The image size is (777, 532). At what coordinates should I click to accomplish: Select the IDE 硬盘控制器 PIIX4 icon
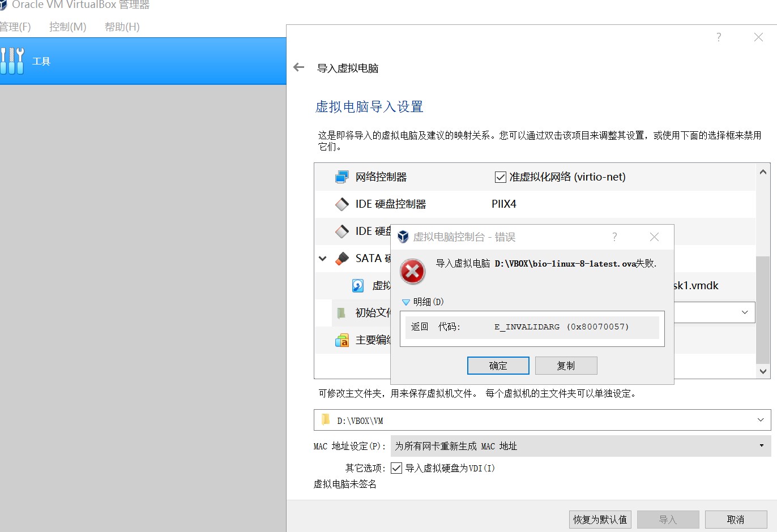(x=342, y=204)
